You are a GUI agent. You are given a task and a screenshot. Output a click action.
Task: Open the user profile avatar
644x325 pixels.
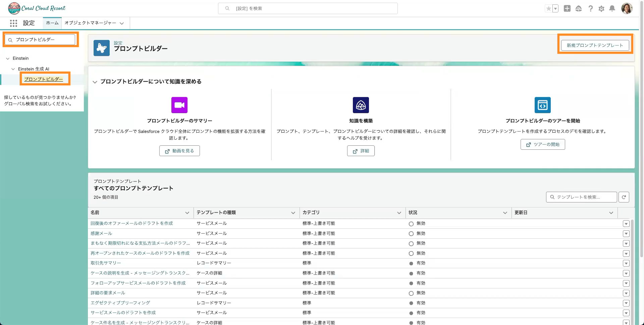click(x=627, y=8)
